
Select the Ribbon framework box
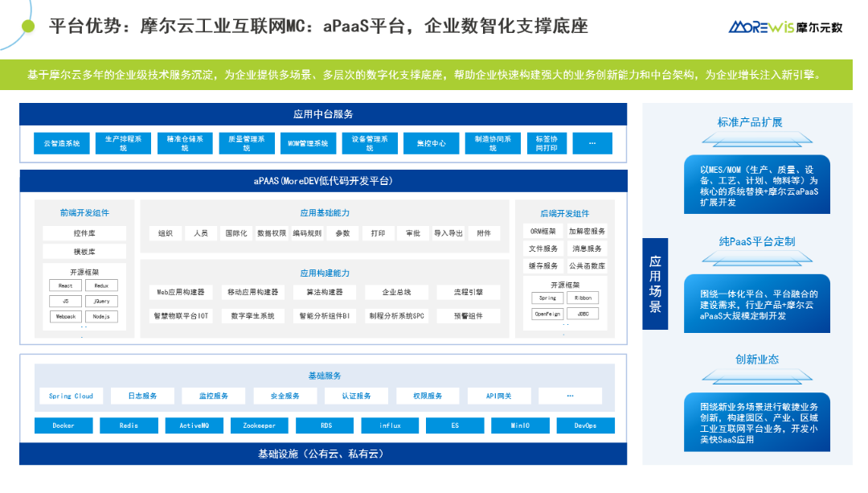583,298
